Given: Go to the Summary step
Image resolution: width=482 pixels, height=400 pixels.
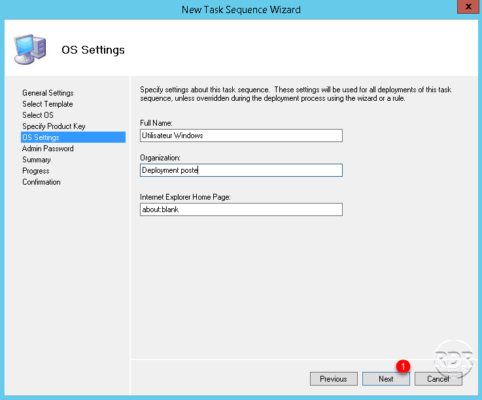Looking at the screenshot, I should [37, 160].
